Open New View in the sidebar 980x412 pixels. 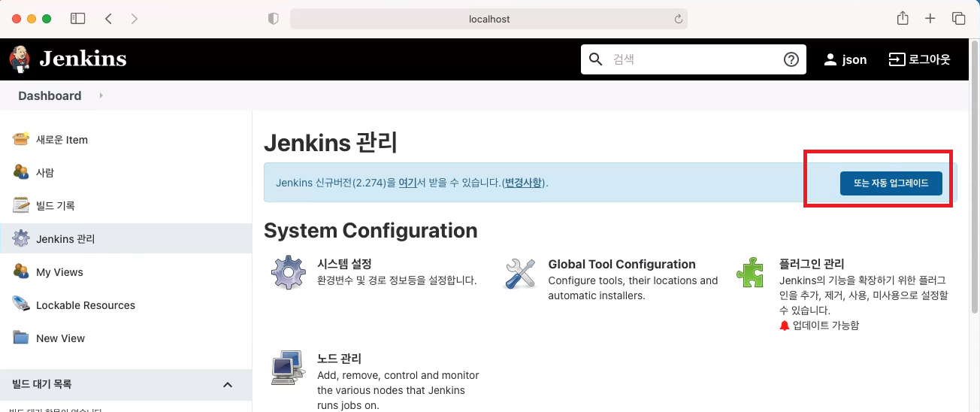60,338
